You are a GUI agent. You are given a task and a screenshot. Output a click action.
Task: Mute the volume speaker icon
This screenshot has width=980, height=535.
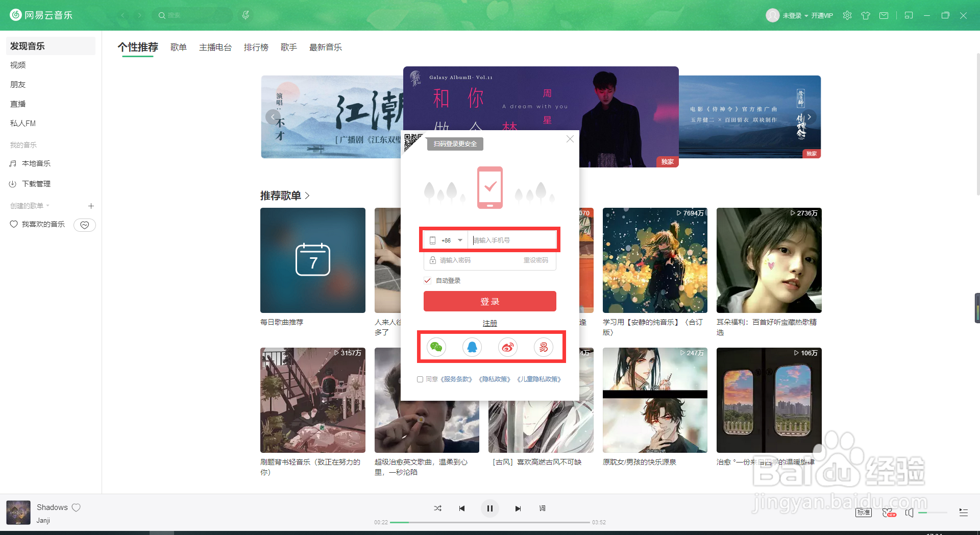pos(909,513)
